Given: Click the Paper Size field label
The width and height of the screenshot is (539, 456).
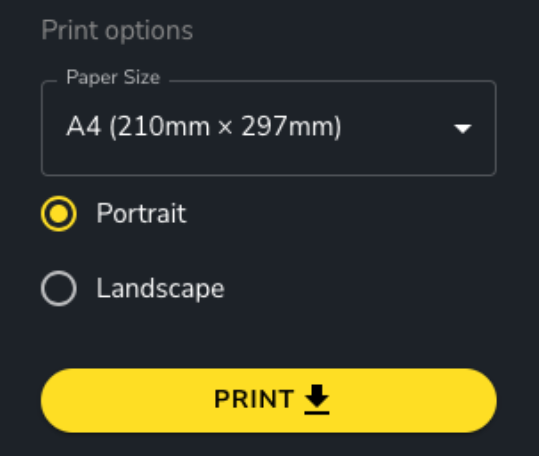Looking at the screenshot, I should coord(113,77).
